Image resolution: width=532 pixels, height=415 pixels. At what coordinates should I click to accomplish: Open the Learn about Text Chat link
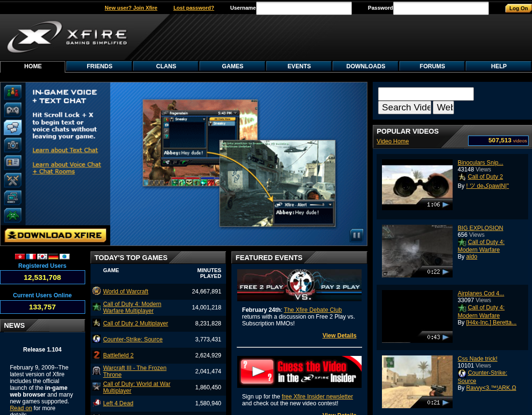65,150
